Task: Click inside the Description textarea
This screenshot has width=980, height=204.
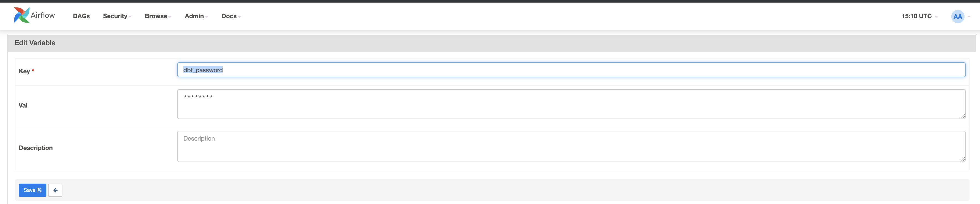Action: [x=571, y=146]
